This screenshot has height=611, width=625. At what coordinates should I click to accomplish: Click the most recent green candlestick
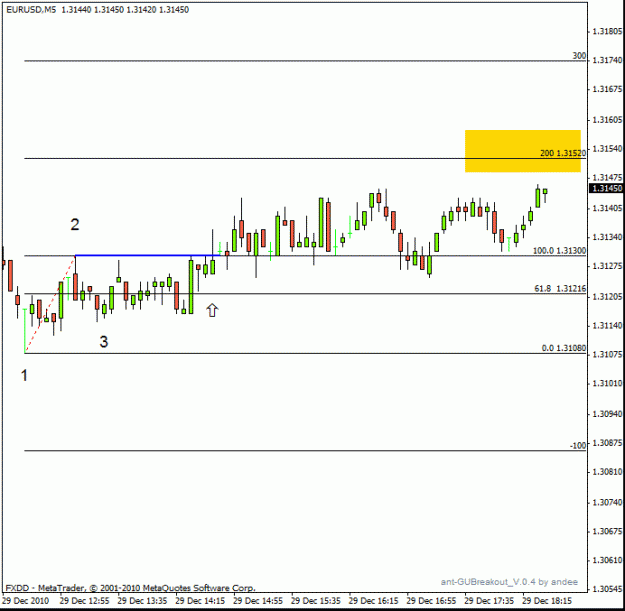pos(545,191)
